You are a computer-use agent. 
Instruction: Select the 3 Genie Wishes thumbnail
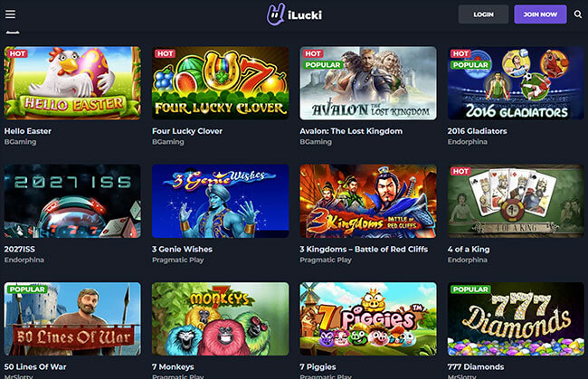point(221,201)
